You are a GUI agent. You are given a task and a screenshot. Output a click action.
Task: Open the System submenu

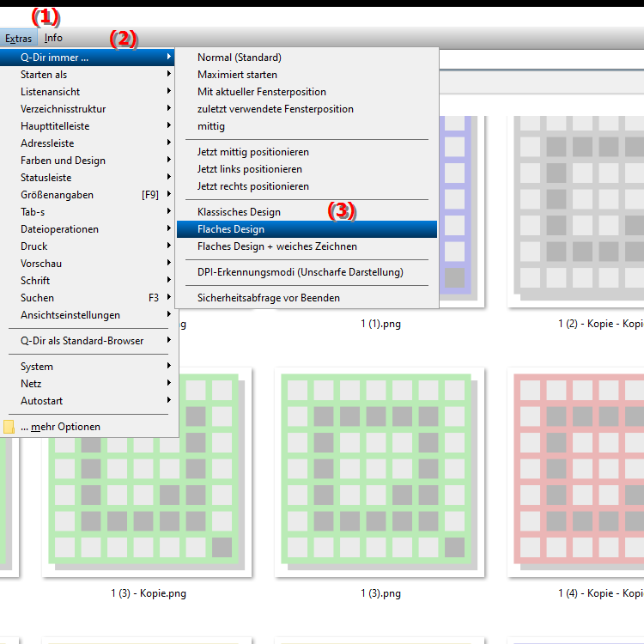pyautogui.click(x=88, y=367)
